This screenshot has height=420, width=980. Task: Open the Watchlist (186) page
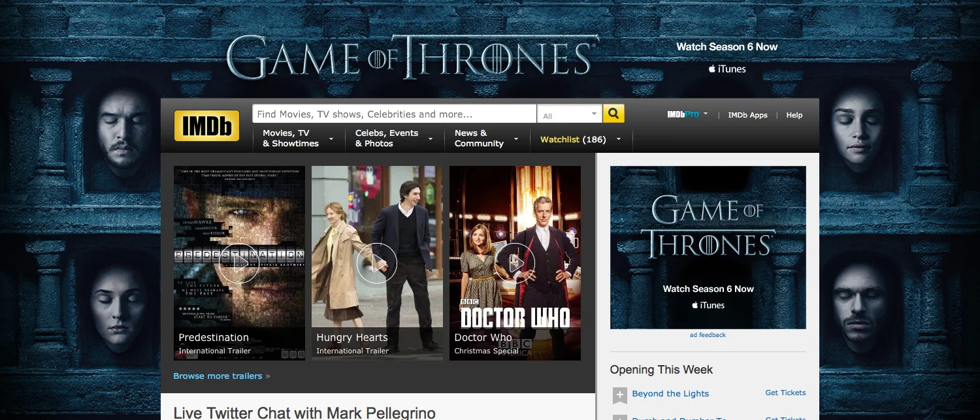(573, 139)
